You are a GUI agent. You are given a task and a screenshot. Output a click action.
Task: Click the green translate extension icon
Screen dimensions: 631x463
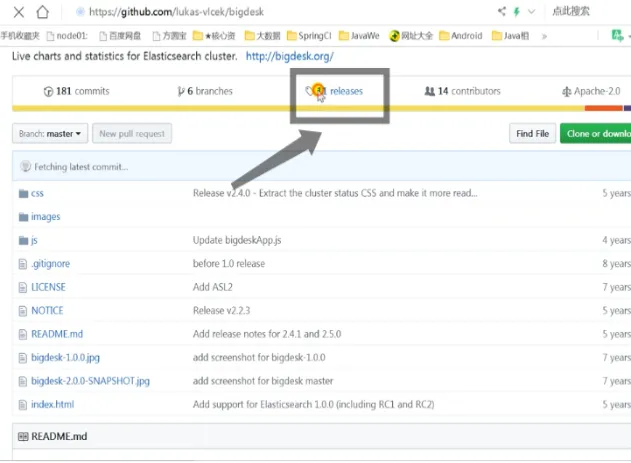pos(617,36)
